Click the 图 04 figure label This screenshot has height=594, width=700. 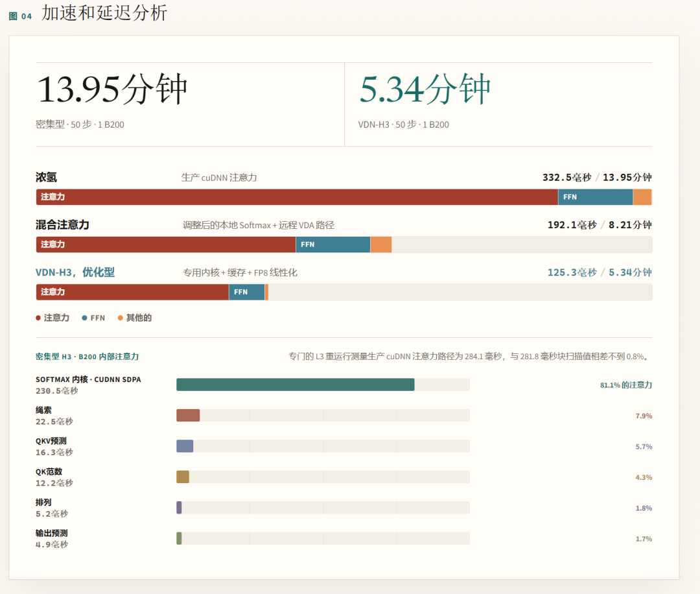coord(21,16)
